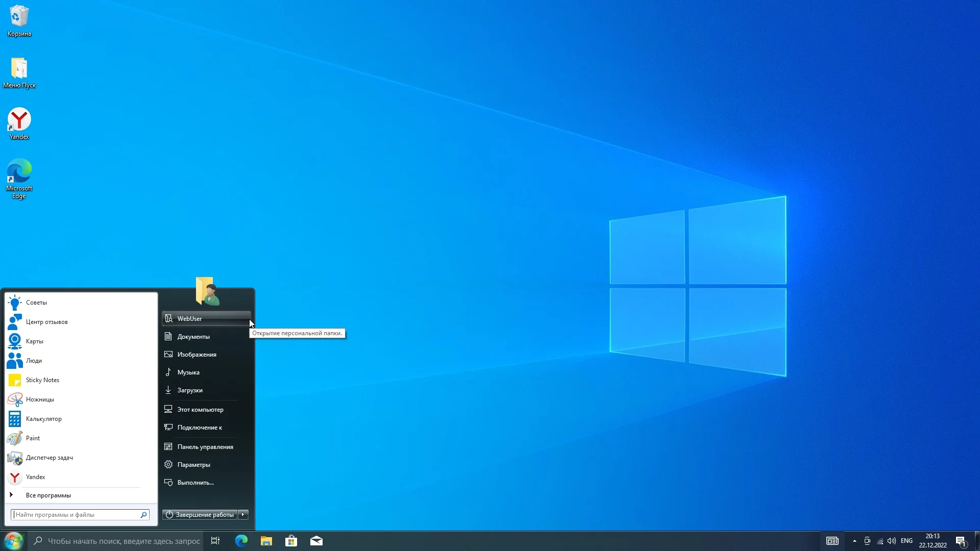Screen dimensions: 980x551
Task: Switch ENG input language indicator
Action: point(906,541)
